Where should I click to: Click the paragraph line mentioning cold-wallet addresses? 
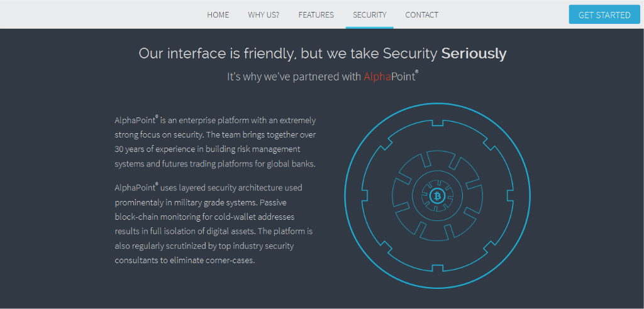(204, 217)
